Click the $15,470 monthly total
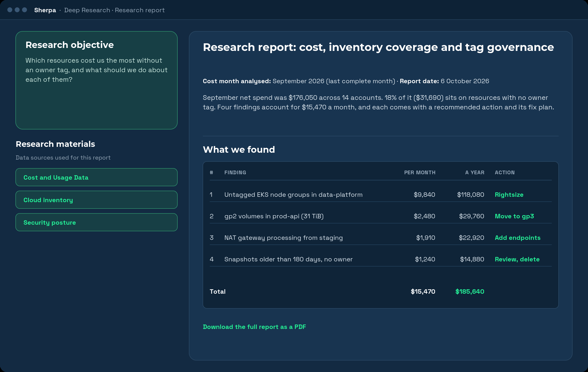This screenshot has width=588, height=372. coord(423,291)
